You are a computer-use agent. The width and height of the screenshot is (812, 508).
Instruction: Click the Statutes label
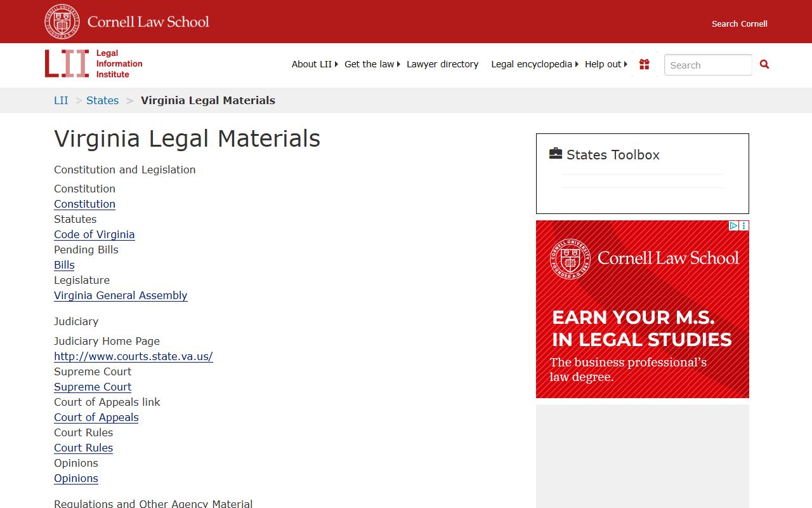(75, 219)
